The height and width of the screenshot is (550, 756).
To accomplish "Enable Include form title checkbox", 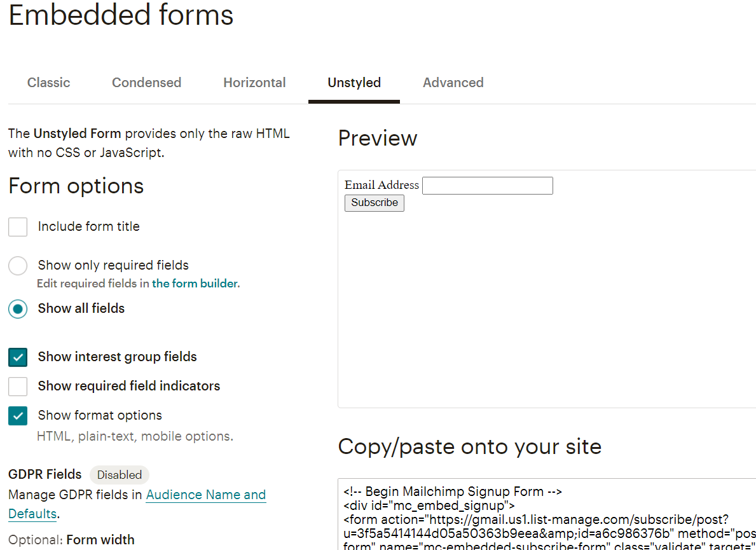I will [x=18, y=226].
